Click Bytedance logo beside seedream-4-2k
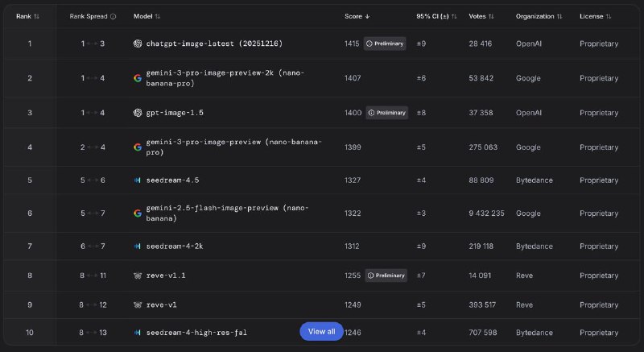This screenshot has height=352, width=644. tap(138, 246)
